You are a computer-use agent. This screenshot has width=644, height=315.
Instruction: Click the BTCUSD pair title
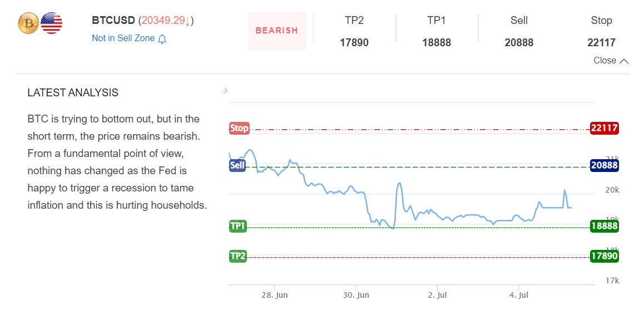point(114,21)
